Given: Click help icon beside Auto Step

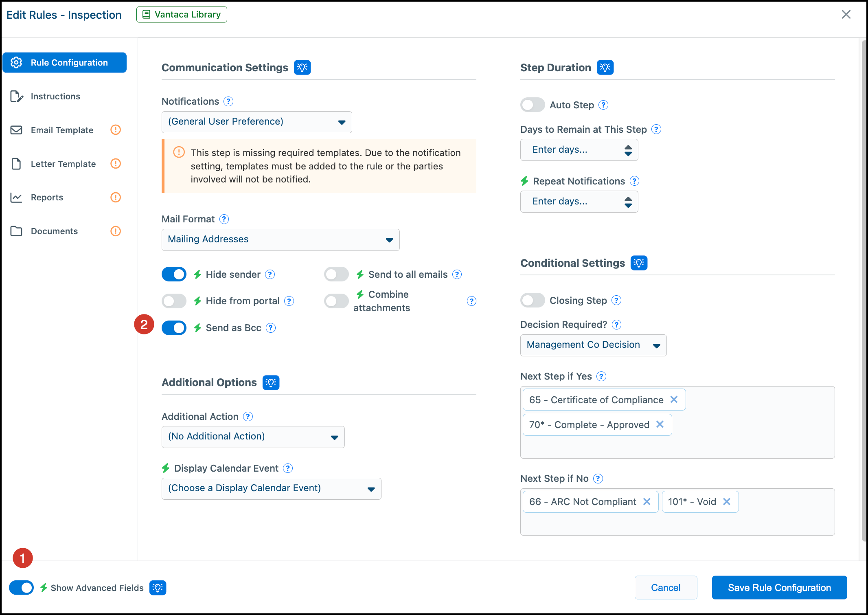Looking at the screenshot, I should [604, 105].
